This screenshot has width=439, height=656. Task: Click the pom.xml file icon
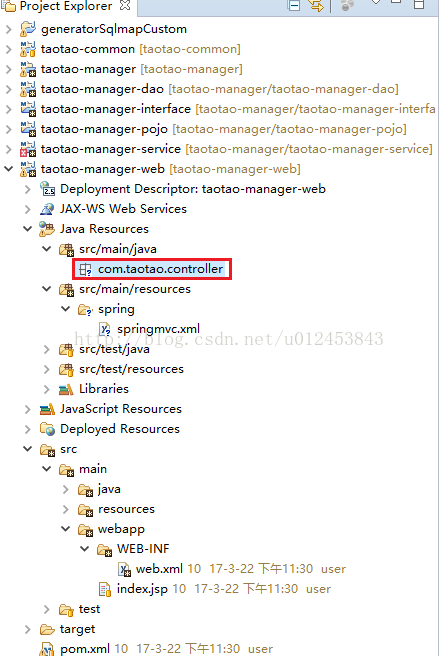[47, 649]
